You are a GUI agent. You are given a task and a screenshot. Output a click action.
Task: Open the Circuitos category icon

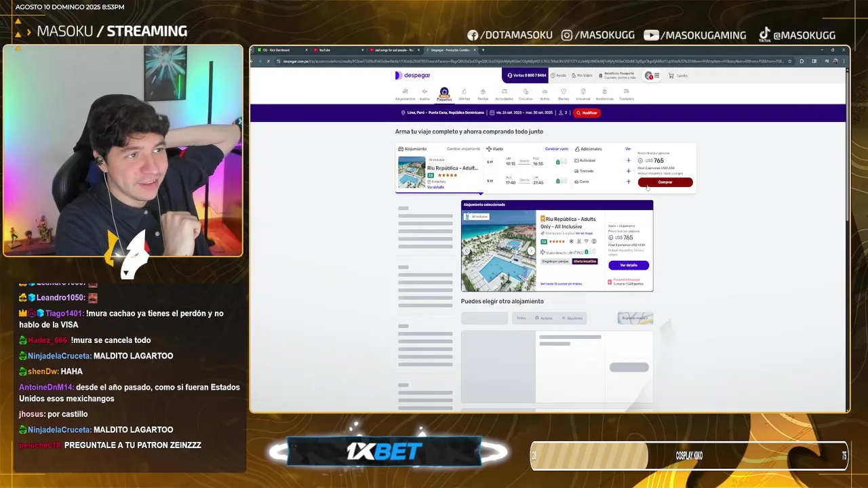tap(526, 94)
